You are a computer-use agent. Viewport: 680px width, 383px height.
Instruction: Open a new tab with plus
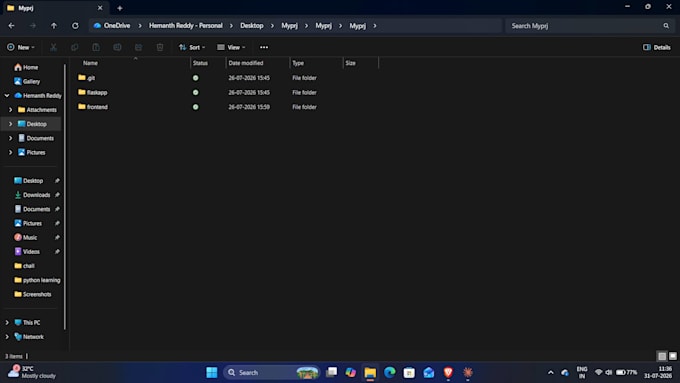120,8
